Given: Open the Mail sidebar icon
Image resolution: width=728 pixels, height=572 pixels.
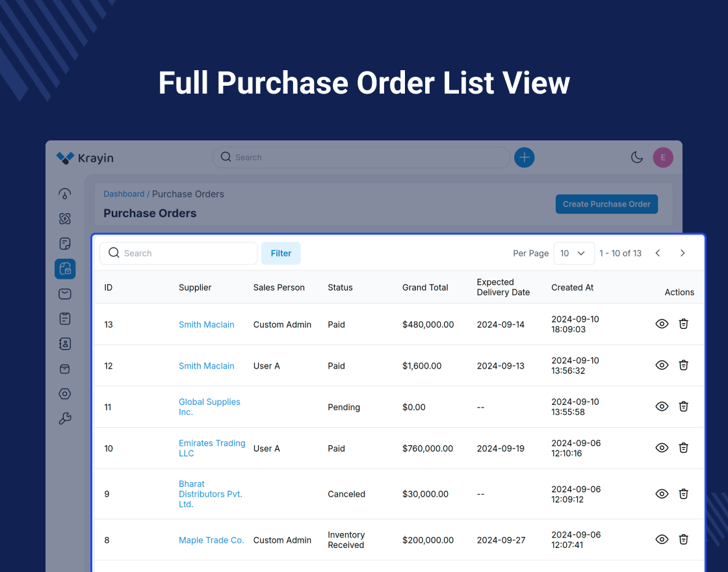Looking at the screenshot, I should tap(65, 294).
